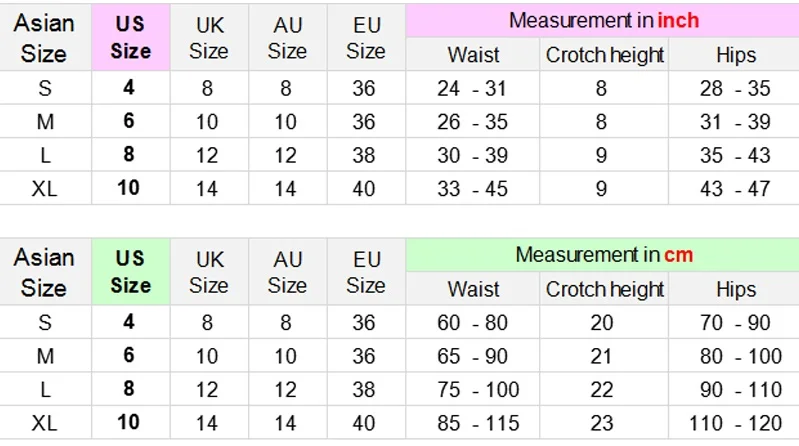Click hips range 110 - 120

point(735,422)
